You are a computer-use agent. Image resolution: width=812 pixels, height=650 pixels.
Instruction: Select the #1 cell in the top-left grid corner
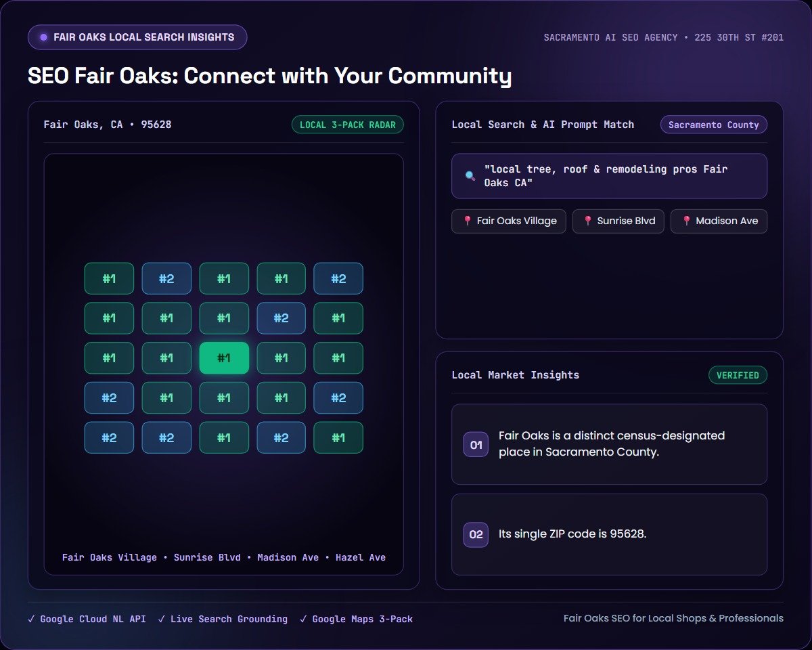click(x=109, y=278)
